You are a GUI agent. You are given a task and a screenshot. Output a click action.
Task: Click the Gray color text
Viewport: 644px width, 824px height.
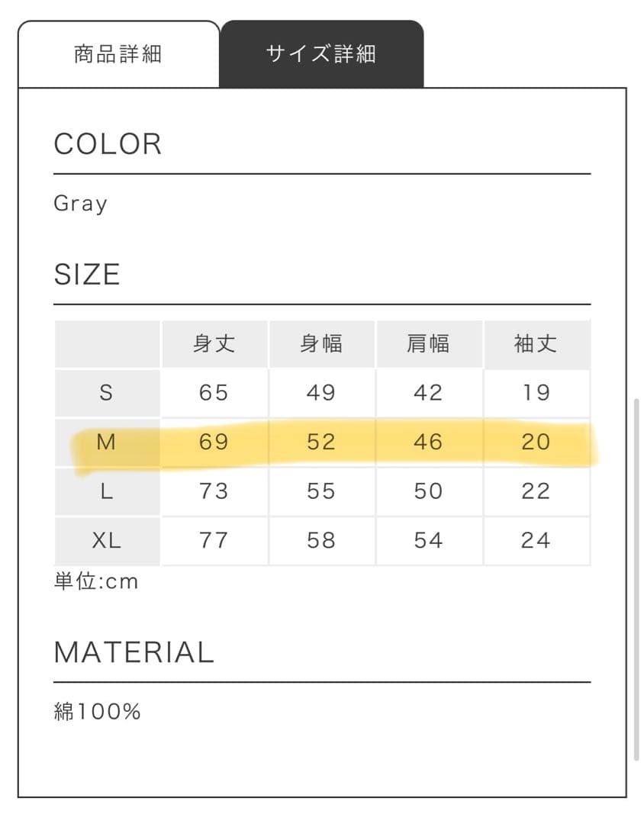click(x=80, y=204)
